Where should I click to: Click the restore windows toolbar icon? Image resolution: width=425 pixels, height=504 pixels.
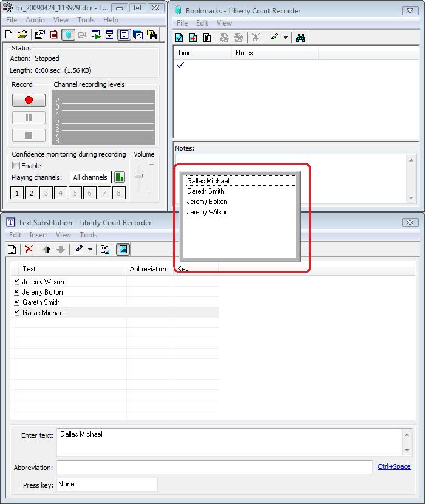(x=138, y=35)
